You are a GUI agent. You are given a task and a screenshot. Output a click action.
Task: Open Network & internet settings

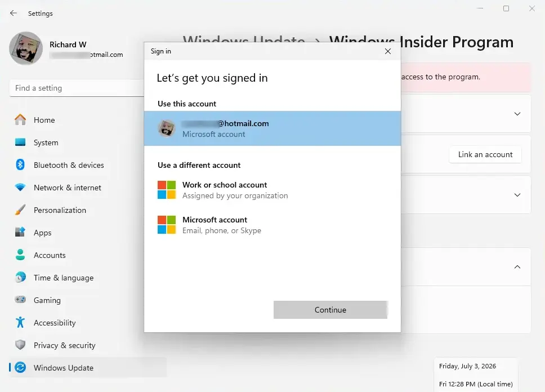point(88,188)
